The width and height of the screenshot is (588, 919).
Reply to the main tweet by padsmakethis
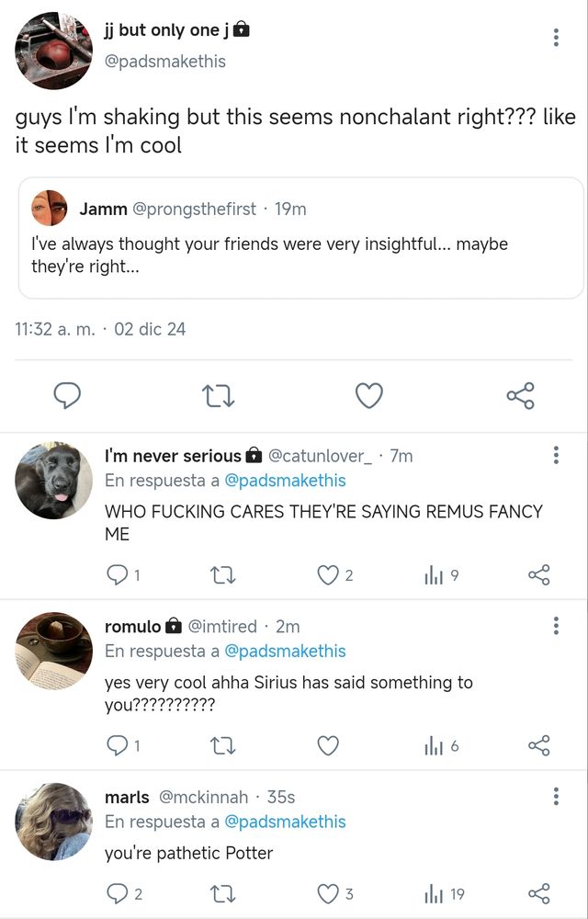66,396
